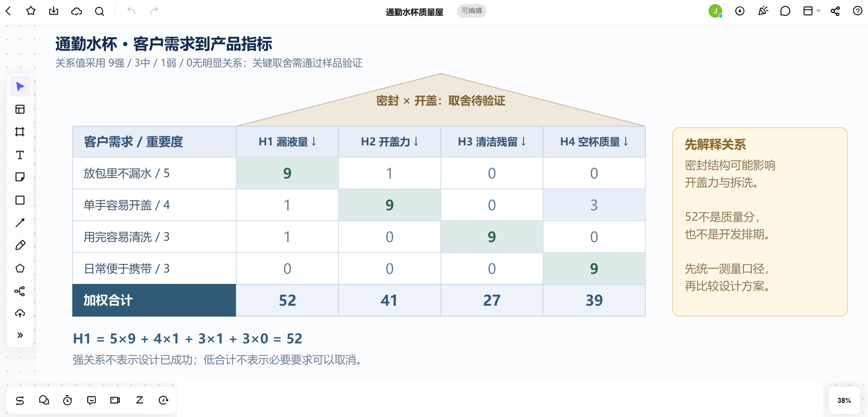Click the upload cloud tool

pos(20,313)
